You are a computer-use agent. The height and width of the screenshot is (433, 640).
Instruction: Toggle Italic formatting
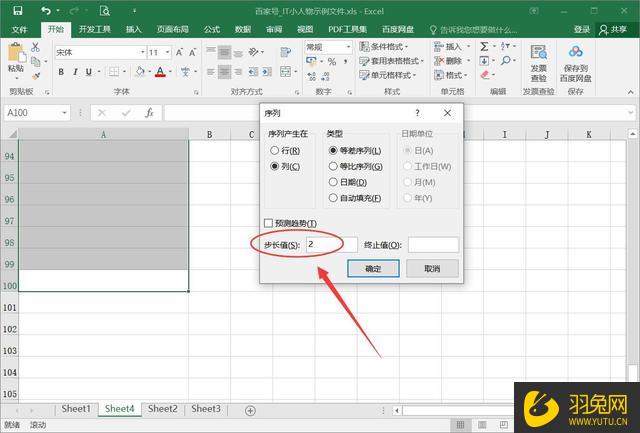click(x=75, y=72)
